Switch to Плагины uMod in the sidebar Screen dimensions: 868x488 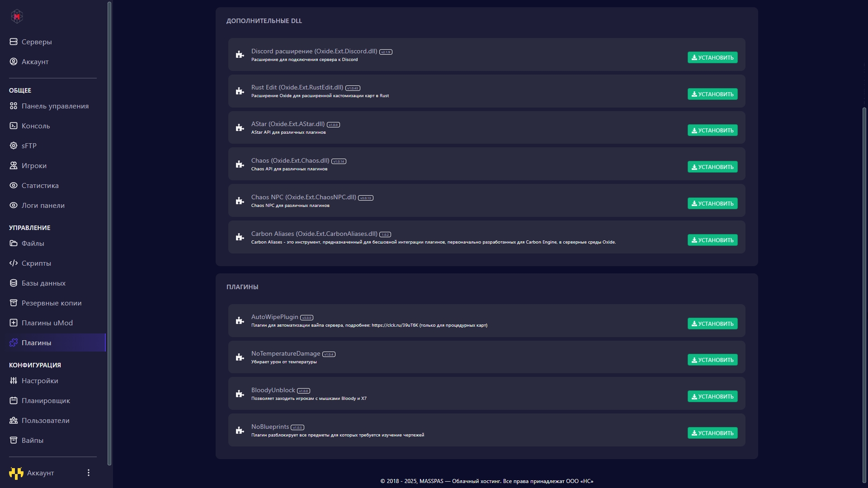coord(47,323)
